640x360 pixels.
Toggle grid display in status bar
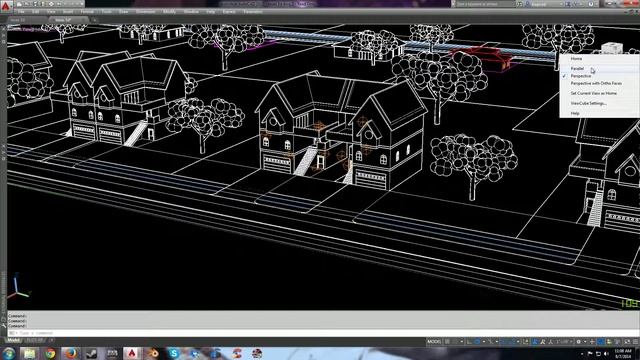coord(447,342)
